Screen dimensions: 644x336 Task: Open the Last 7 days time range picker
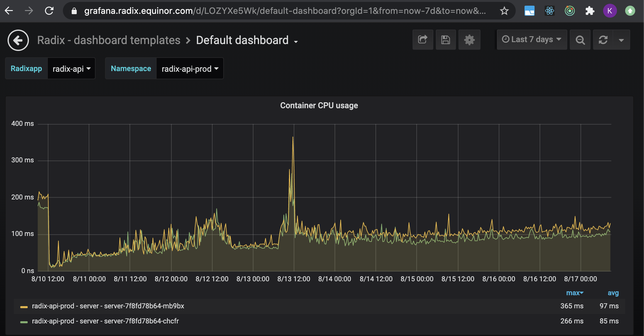tap(531, 40)
